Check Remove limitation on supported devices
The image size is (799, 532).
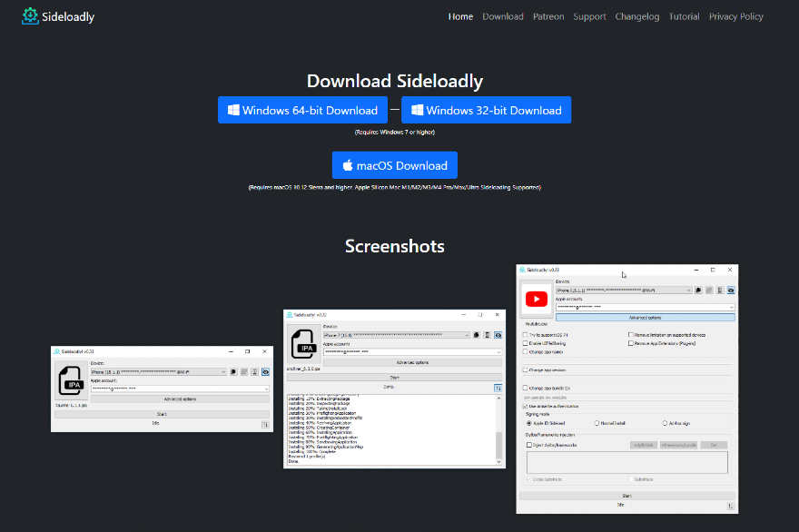pos(630,335)
